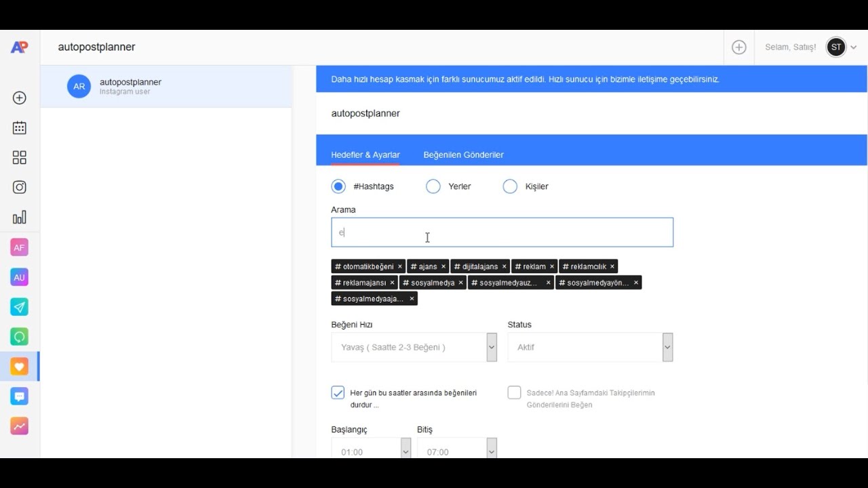Expand user menu chevron next to ST
The image size is (868, 488).
point(853,47)
